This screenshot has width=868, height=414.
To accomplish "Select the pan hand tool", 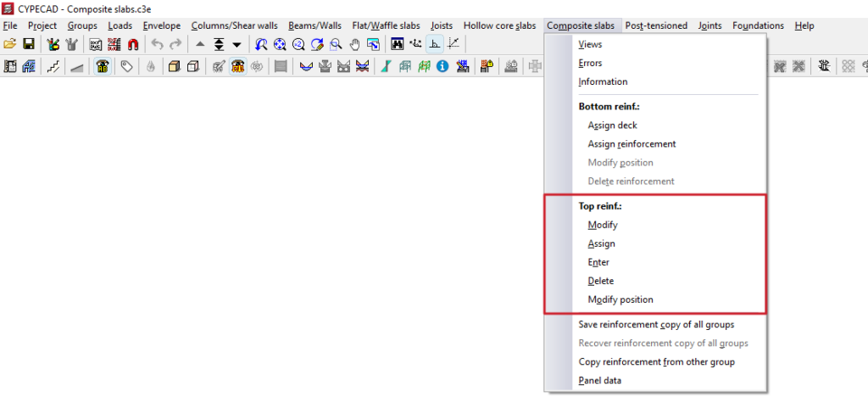I will click(x=354, y=44).
